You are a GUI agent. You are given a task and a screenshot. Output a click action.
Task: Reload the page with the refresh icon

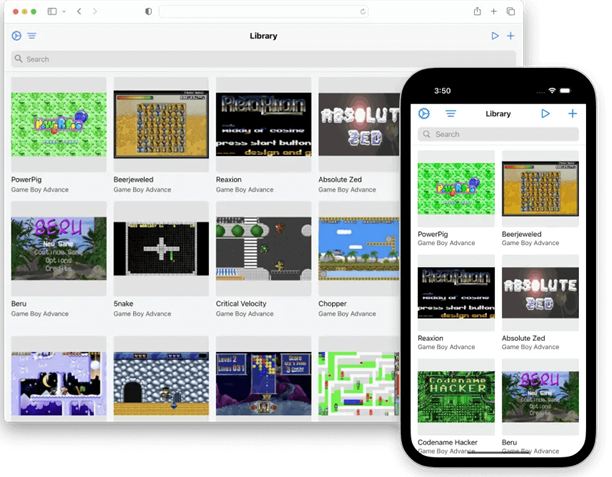click(x=363, y=11)
